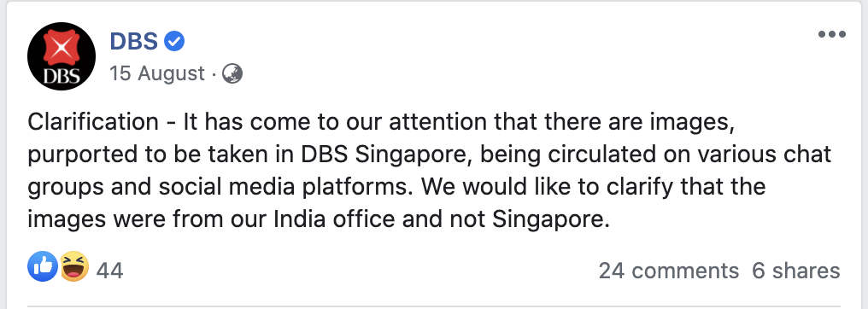This screenshot has height=309, width=868.
Task: Click the word Clarification in the post
Action: pyautogui.click(x=93, y=122)
